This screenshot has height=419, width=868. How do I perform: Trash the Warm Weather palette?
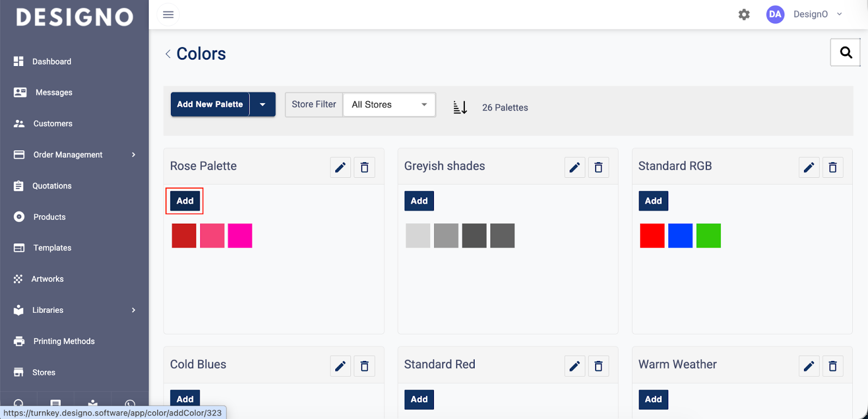tap(832, 366)
